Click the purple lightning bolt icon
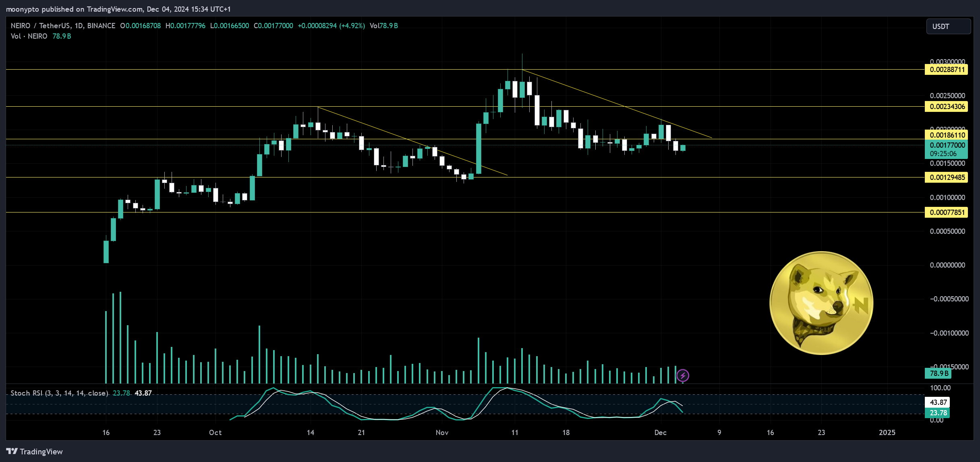 click(682, 375)
